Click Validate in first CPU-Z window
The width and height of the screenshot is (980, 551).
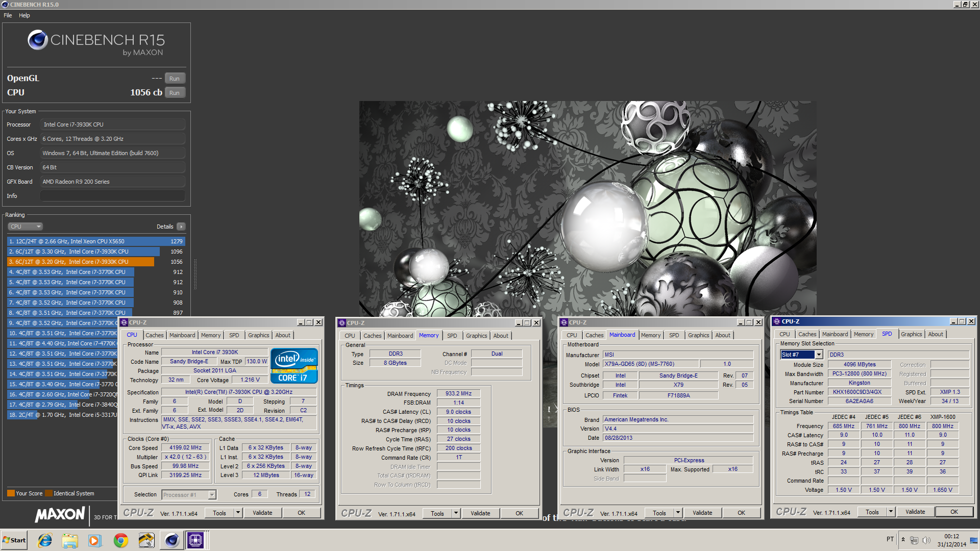(262, 513)
